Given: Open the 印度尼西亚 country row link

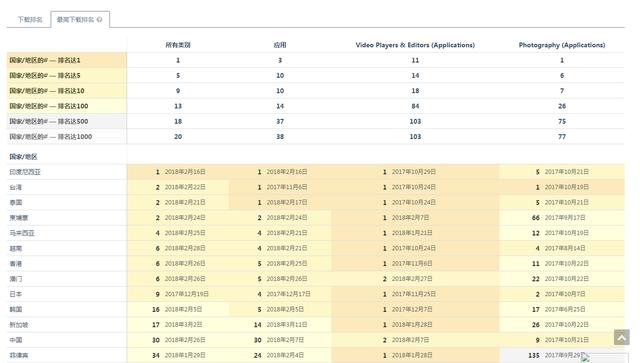Looking at the screenshot, I should point(25,172).
